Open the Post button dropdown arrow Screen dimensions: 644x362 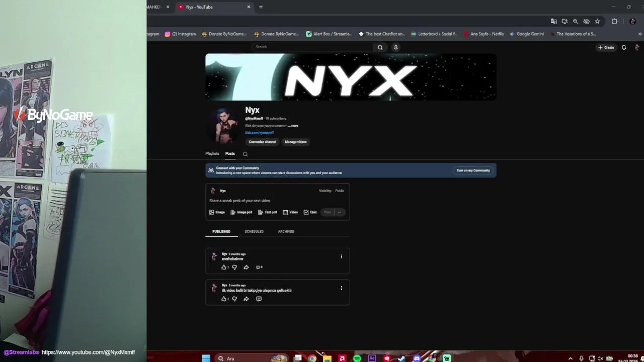pyautogui.click(x=340, y=212)
